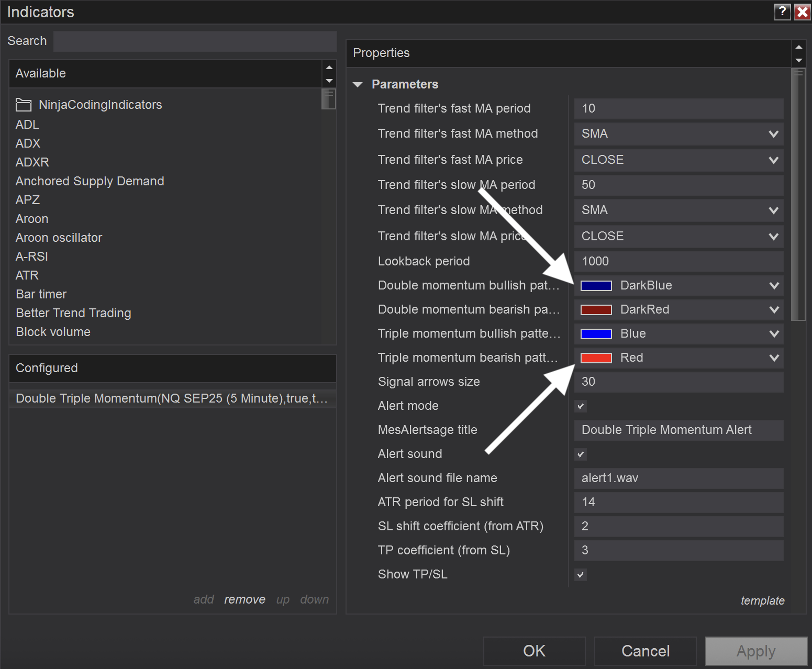Collapse the Parameters section triangle
812x669 pixels.
358,84
